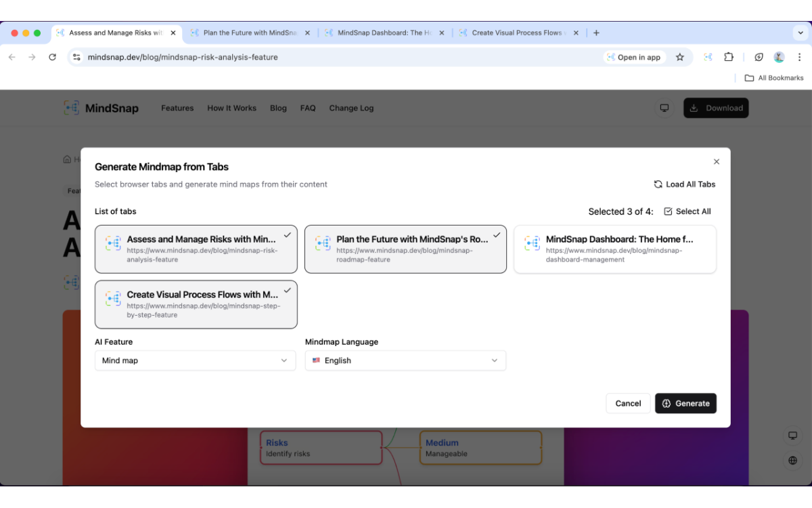812x508 pixels.
Task: Select the MindSnap Dashboard tab card
Action: [614, 249]
